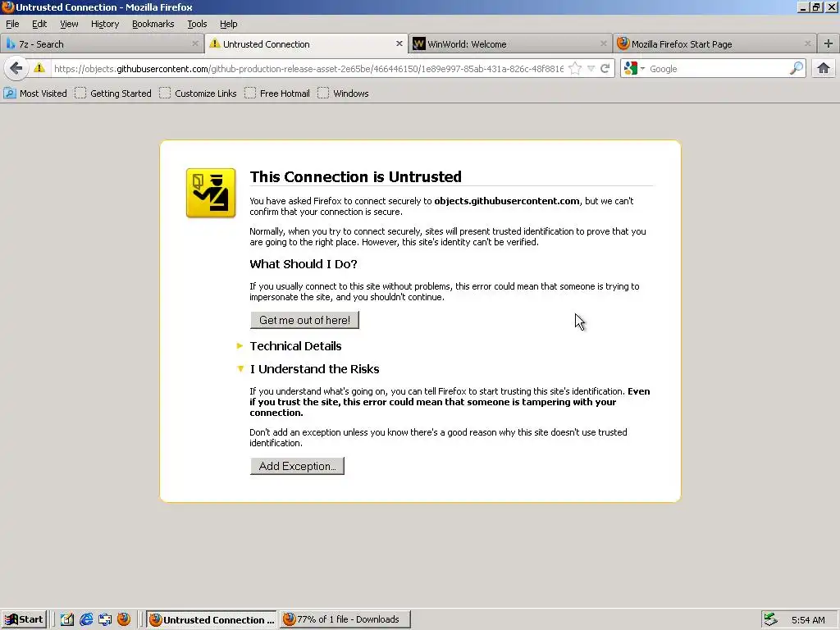Click the Get me out of here! button
This screenshot has width=840, height=630.
pos(304,321)
